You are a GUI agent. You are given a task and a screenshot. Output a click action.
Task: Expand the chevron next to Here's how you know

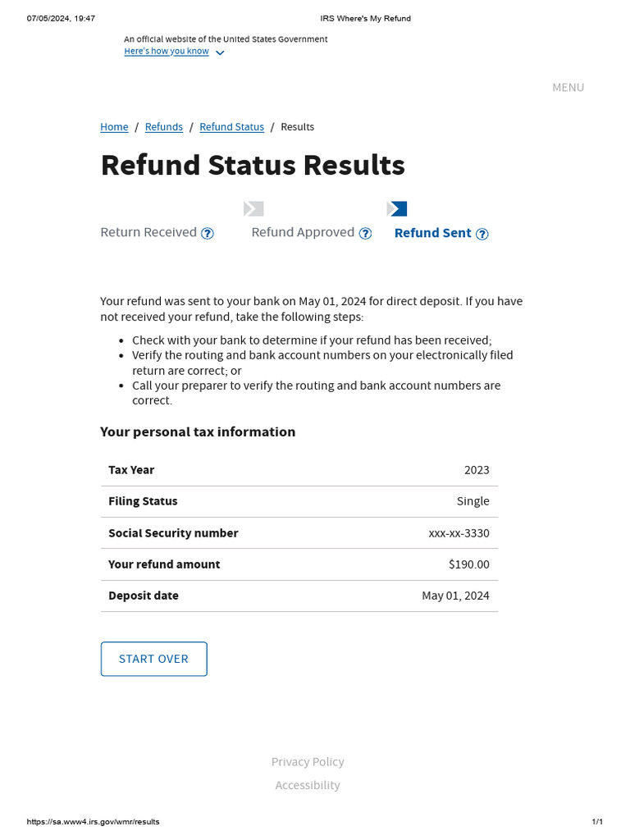[x=220, y=52]
